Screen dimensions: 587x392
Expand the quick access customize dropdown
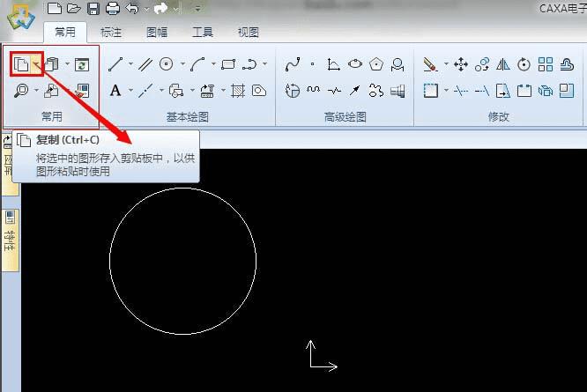197,8
